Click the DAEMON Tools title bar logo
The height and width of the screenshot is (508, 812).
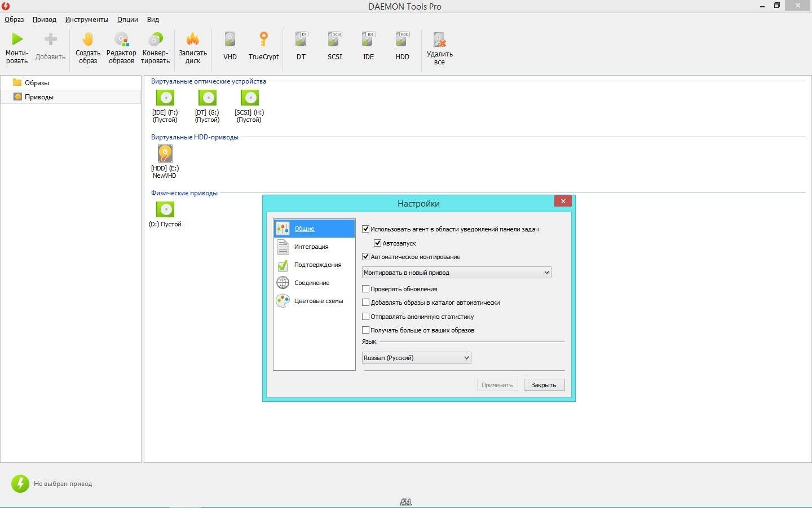click(6, 6)
